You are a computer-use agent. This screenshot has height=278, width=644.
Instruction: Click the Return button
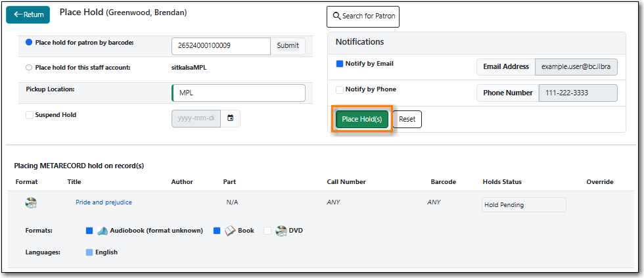click(x=28, y=14)
